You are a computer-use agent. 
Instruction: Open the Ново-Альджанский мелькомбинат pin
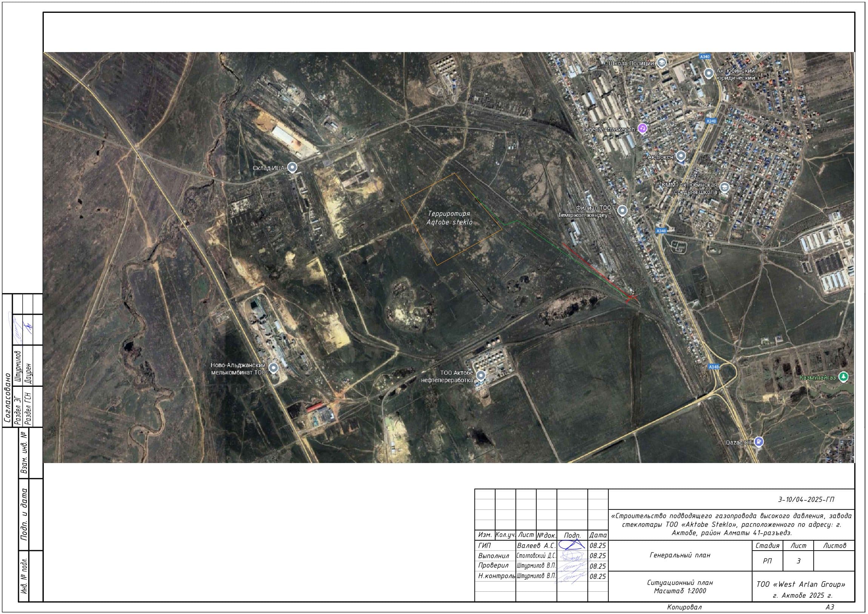[x=273, y=368]
